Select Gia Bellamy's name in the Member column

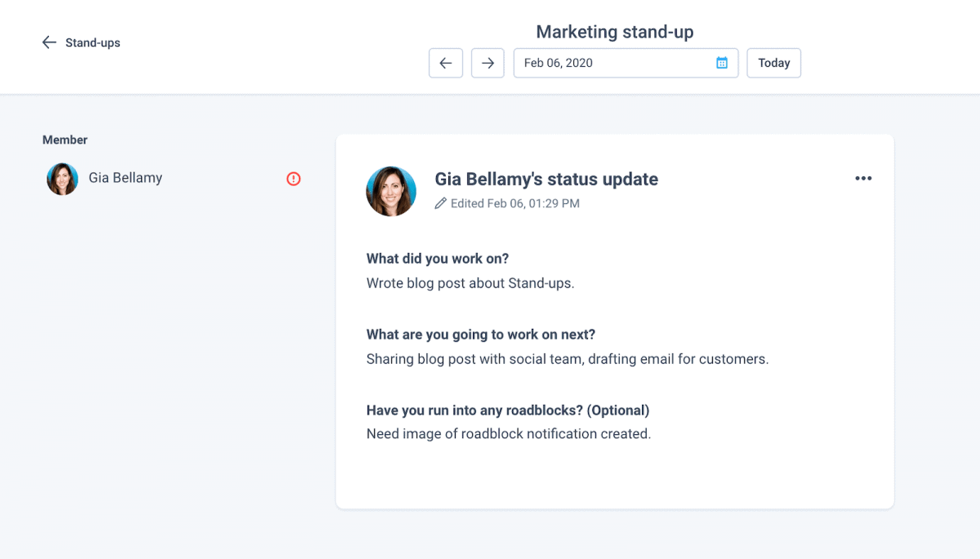click(x=125, y=177)
